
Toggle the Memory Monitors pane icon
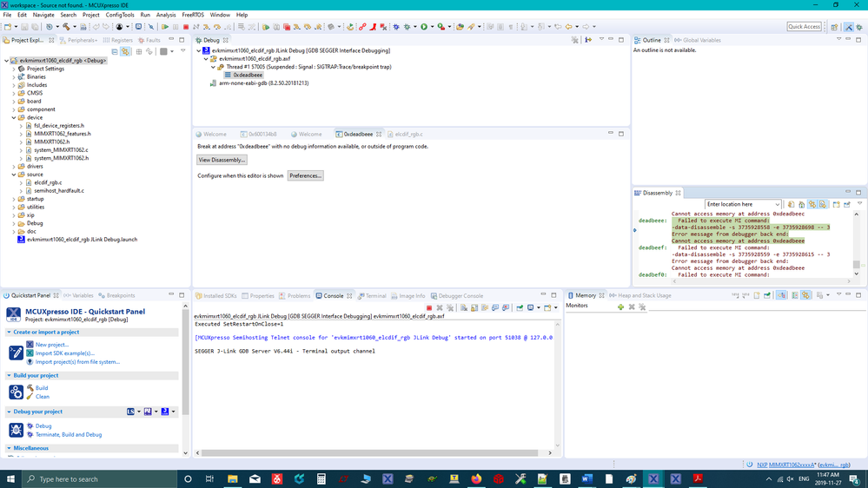pos(781,295)
